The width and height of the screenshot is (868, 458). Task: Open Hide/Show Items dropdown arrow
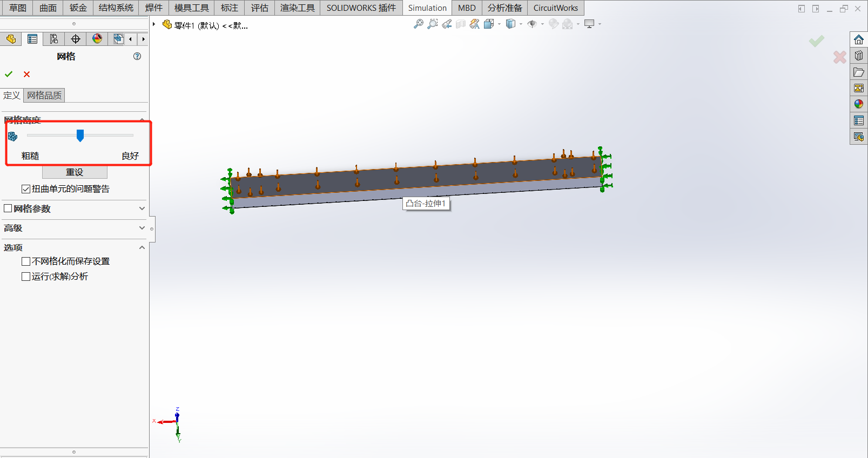542,24
